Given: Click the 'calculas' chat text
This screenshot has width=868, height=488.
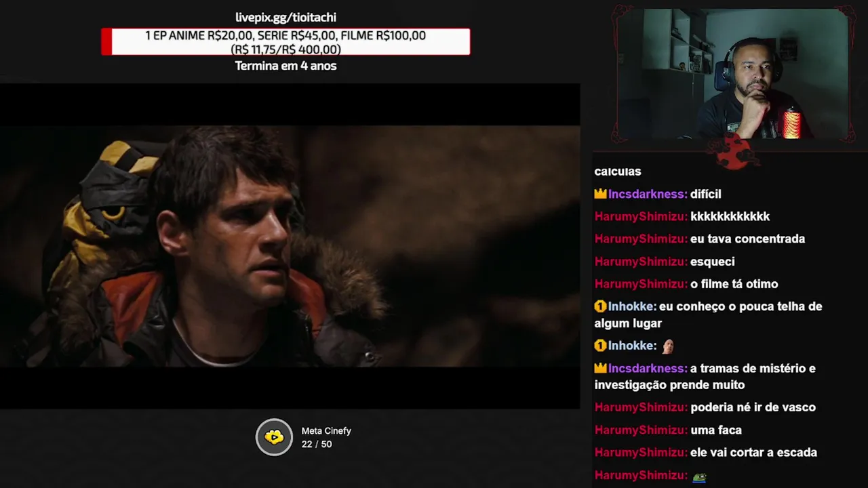Looking at the screenshot, I should point(618,171).
